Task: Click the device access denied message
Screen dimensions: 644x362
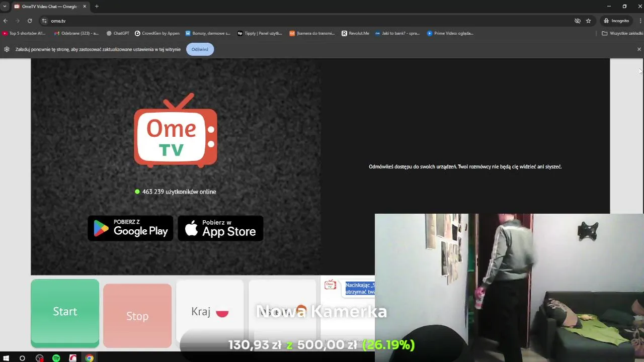Action: coord(465,166)
